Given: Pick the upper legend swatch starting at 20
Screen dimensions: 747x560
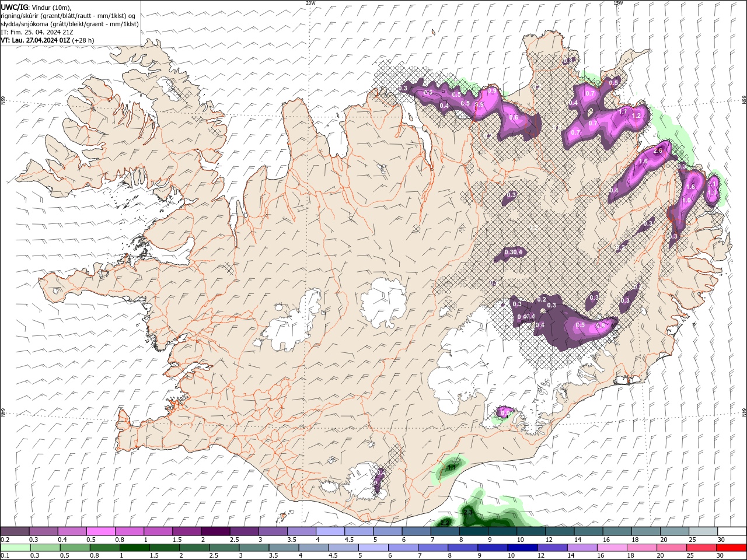Looking at the screenshot, I should tap(674, 531).
